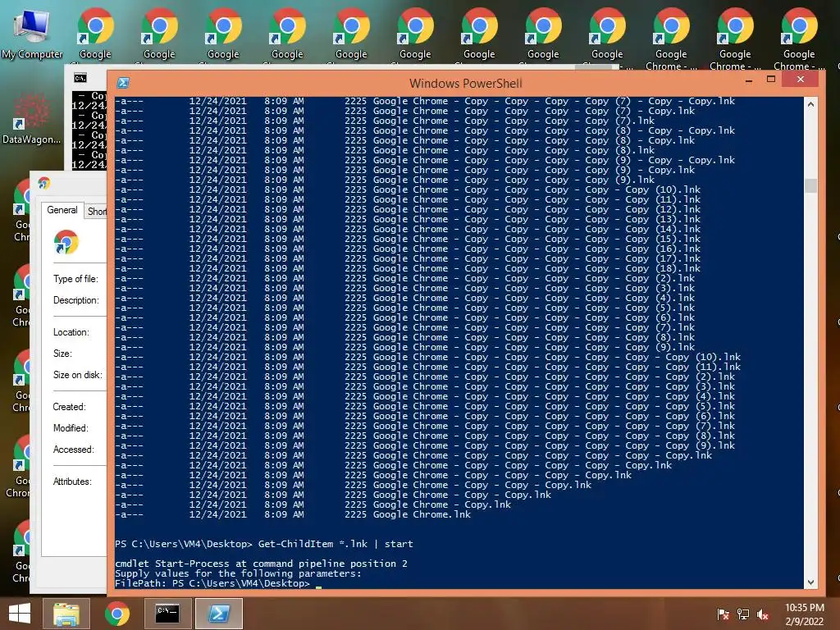Image resolution: width=840 pixels, height=630 pixels.
Task: Switch to the General tab in Properties
Action: (x=62, y=210)
